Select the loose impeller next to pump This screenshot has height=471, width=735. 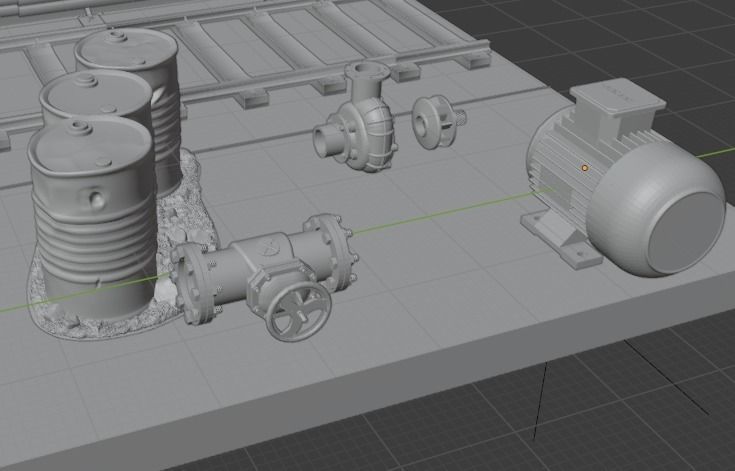pyautogui.click(x=437, y=121)
